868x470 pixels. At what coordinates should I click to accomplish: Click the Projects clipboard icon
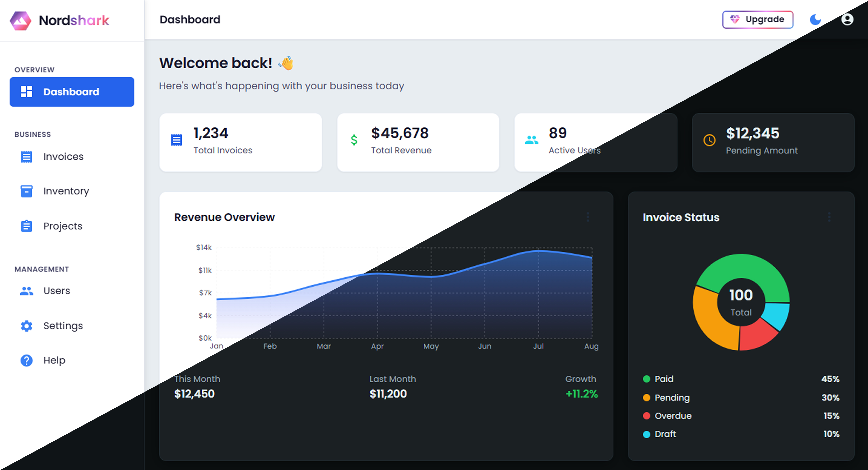27,226
